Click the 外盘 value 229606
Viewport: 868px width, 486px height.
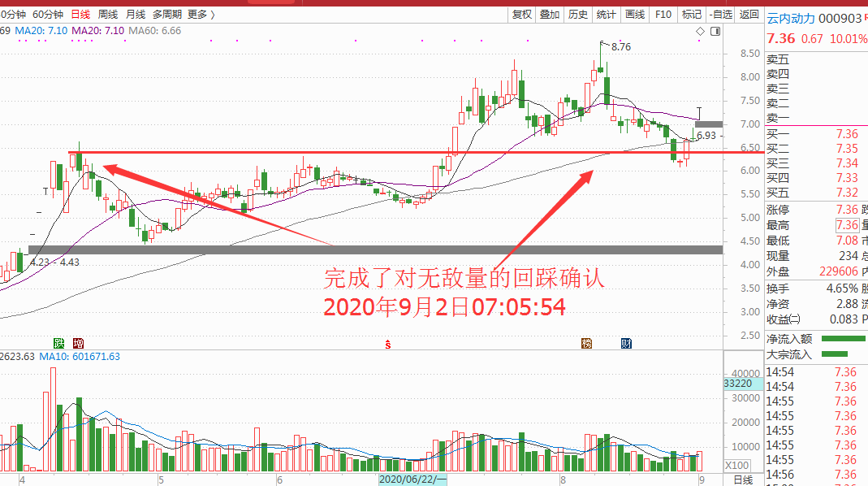(x=839, y=271)
